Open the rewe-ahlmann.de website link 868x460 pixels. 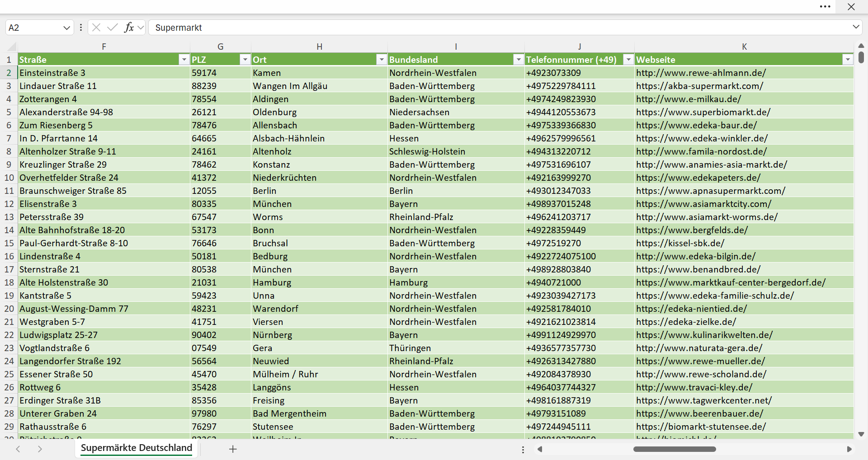701,73
